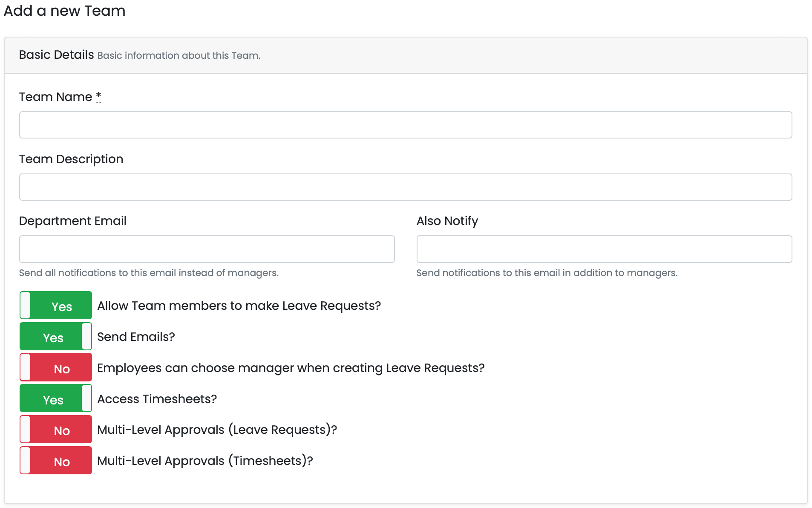Switch on Multi-Level Approvals (Timesheets) toggle

(56, 461)
